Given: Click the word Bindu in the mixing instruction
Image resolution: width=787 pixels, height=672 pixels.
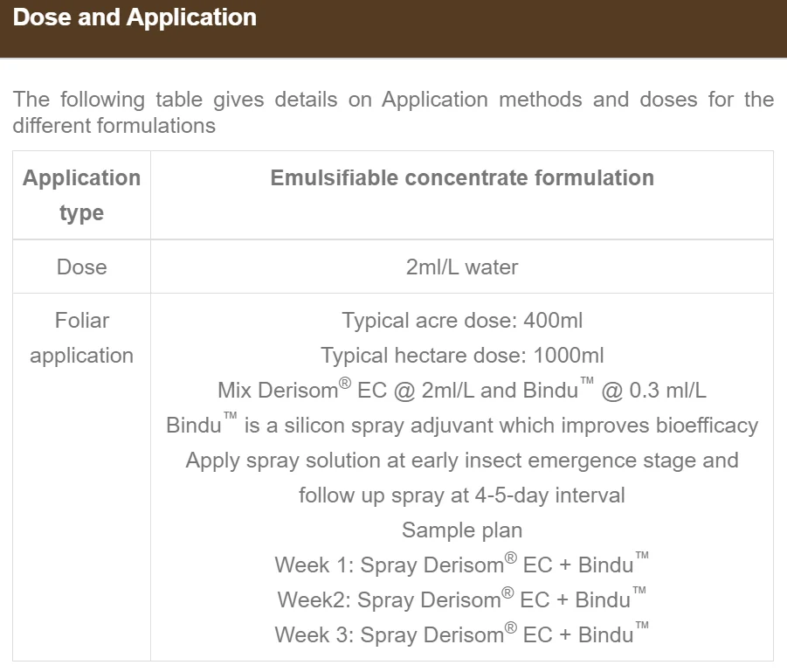Looking at the screenshot, I should click(x=550, y=391).
